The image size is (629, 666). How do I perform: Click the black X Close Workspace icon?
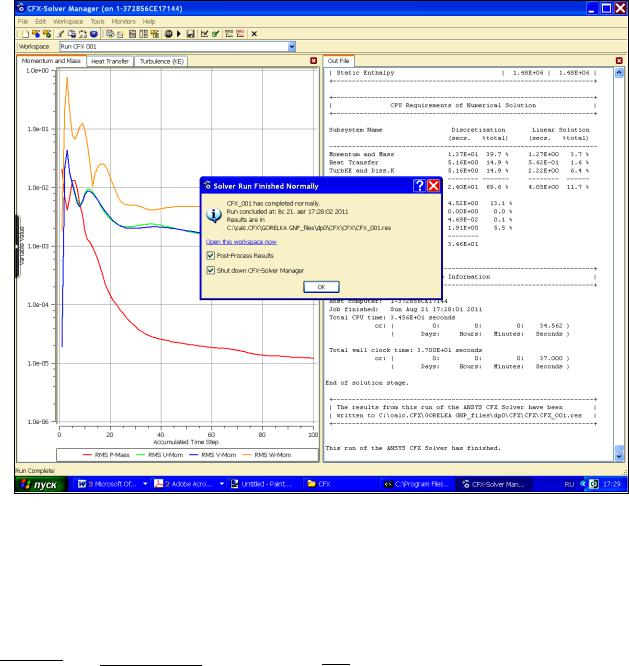point(254,34)
